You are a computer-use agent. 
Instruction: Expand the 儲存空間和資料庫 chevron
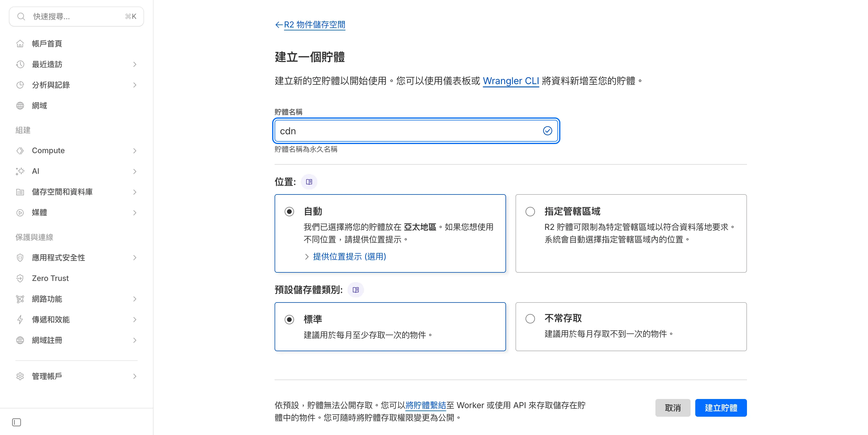135,192
